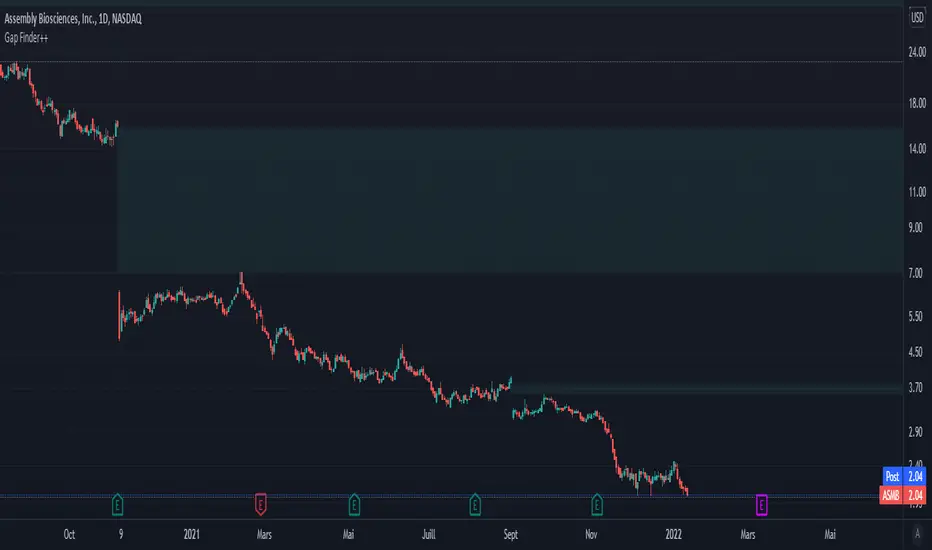Image resolution: width=932 pixels, height=550 pixels.
Task: Click the Oct label on the time axis
Action: click(x=69, y=534)
